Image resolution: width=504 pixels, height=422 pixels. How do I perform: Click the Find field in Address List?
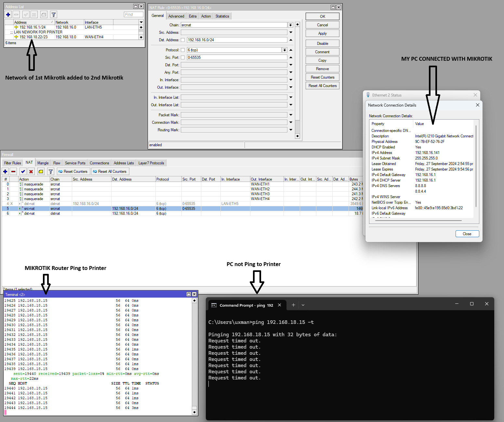(x=133, y=15)
